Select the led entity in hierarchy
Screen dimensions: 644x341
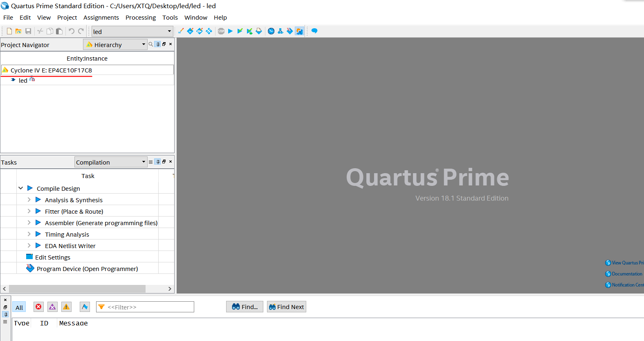(23, 80)
